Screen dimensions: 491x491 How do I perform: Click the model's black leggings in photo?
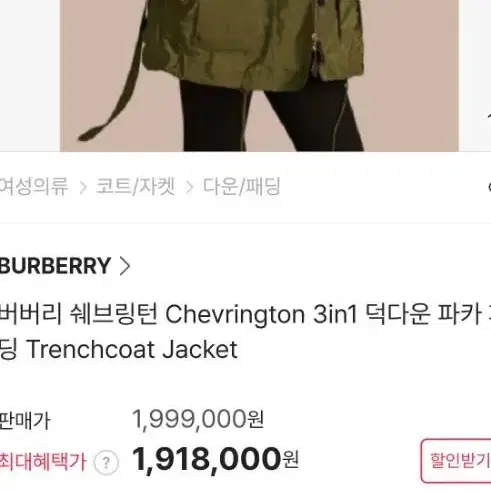coord(270,117)
